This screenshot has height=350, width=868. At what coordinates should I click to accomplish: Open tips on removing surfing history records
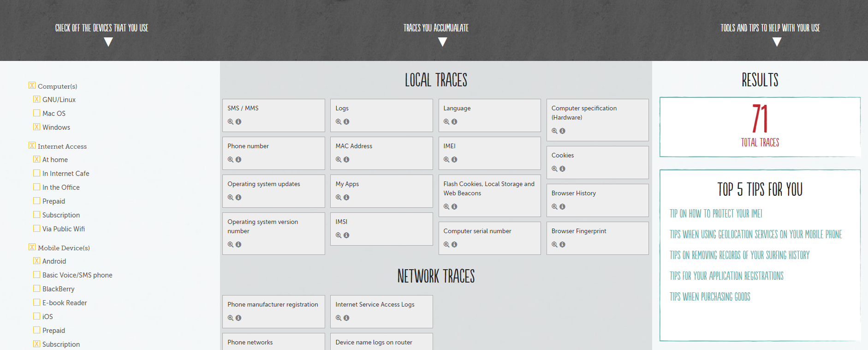[739, 255]
